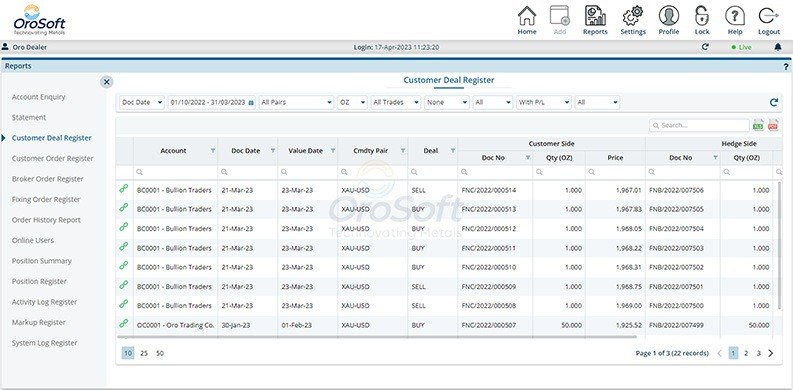Refresh the Customer Deal Register filters
The image size is (793, 390).
[x=773, y=102]
